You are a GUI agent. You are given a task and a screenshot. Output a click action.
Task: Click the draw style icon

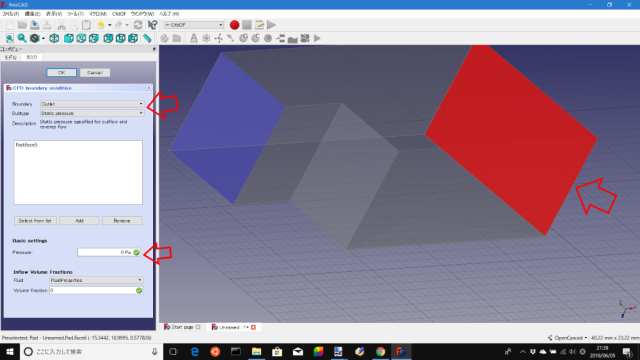click(x=35, y=38)
